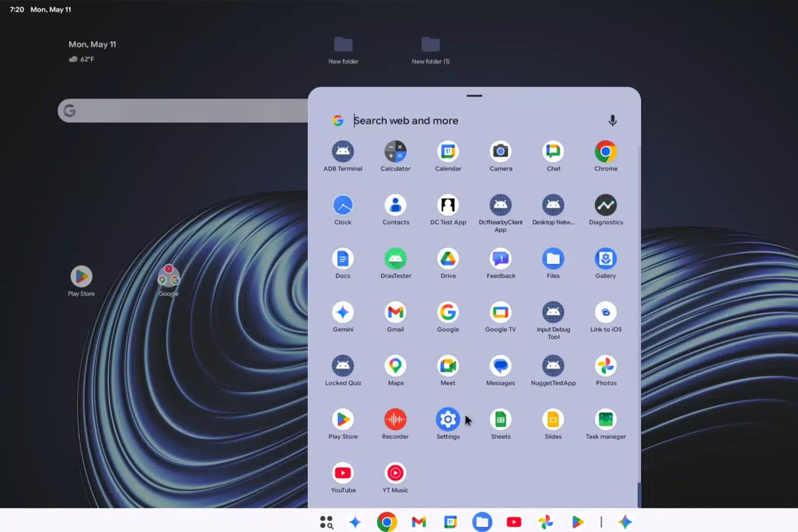Open Google Docs app
Image resolution: width=798 pixels, height=532 pixels.
[x=342, y=259]
